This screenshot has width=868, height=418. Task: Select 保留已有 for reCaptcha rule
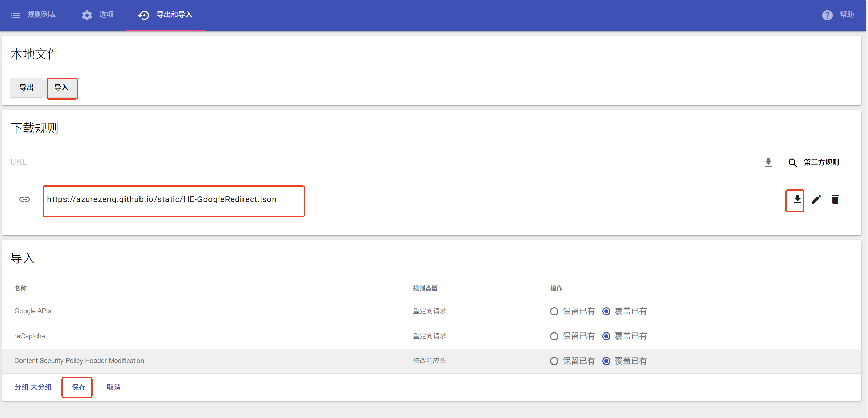[x=554, y=336]
